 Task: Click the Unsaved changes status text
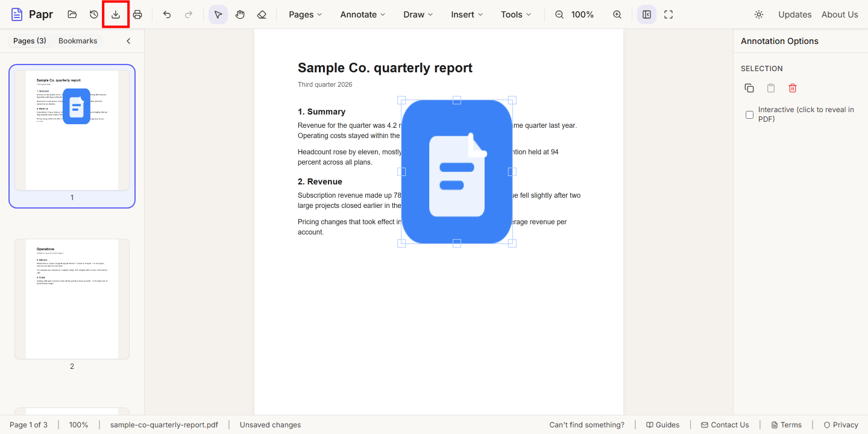pos(270,425)
